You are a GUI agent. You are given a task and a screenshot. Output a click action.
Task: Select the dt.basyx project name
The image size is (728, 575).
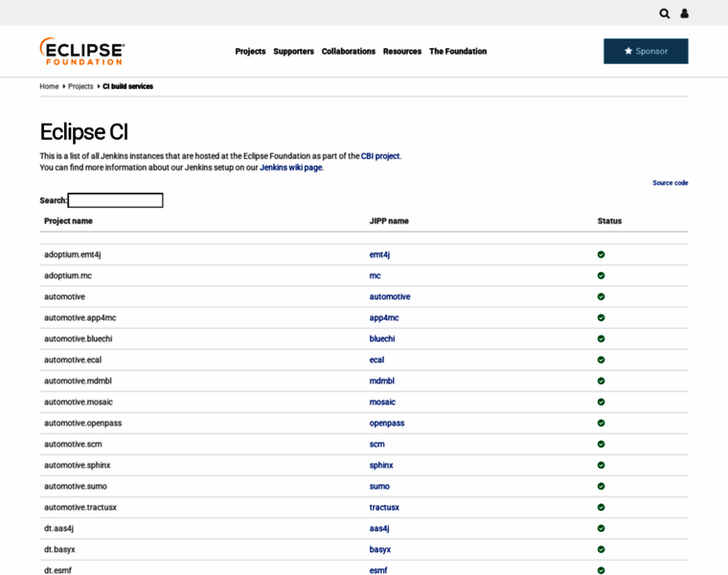[59, 549]
